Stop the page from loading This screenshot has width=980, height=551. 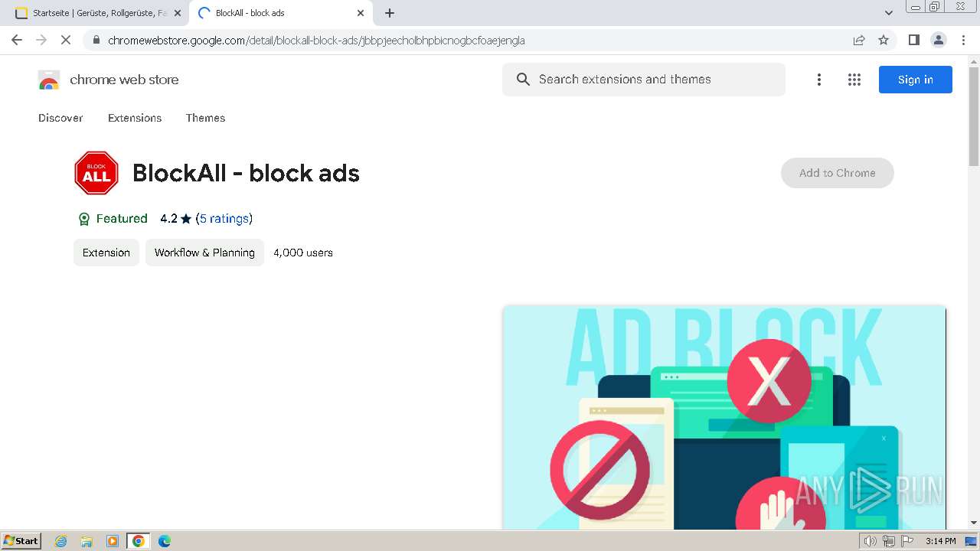point(66,40)
